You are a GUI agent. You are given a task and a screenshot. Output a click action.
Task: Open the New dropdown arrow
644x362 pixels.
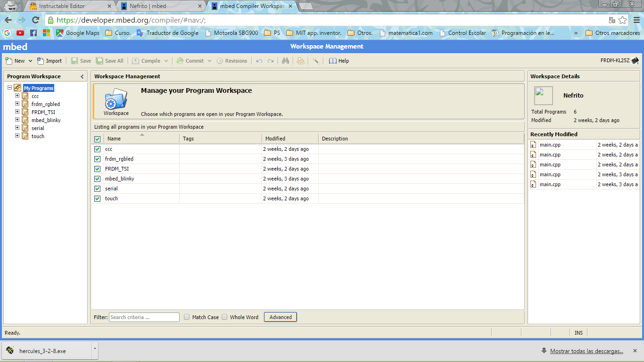pyautogui.click(x=31, y=61)
